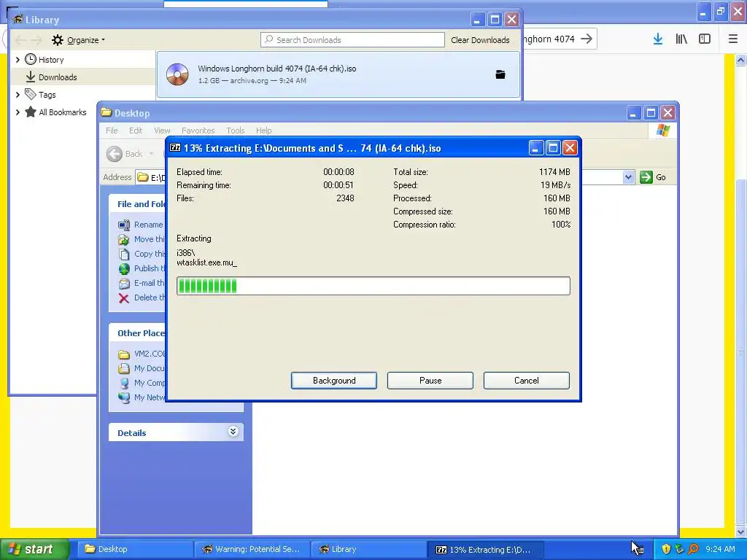
Task: Click the ISO disc icon in downloads
Action: coord(177,74)
